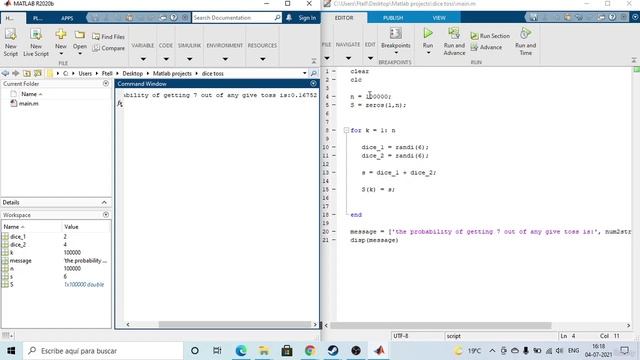Image resolution: width=640 pixels, height=360 pixels.
Task: Click Sign In
Action: point(307,18)
